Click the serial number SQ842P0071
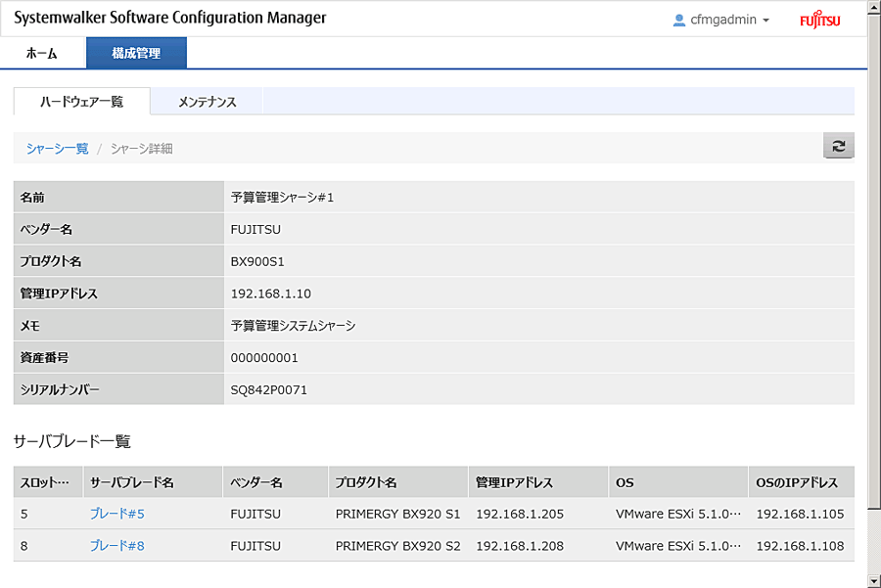 pos(268,389)
